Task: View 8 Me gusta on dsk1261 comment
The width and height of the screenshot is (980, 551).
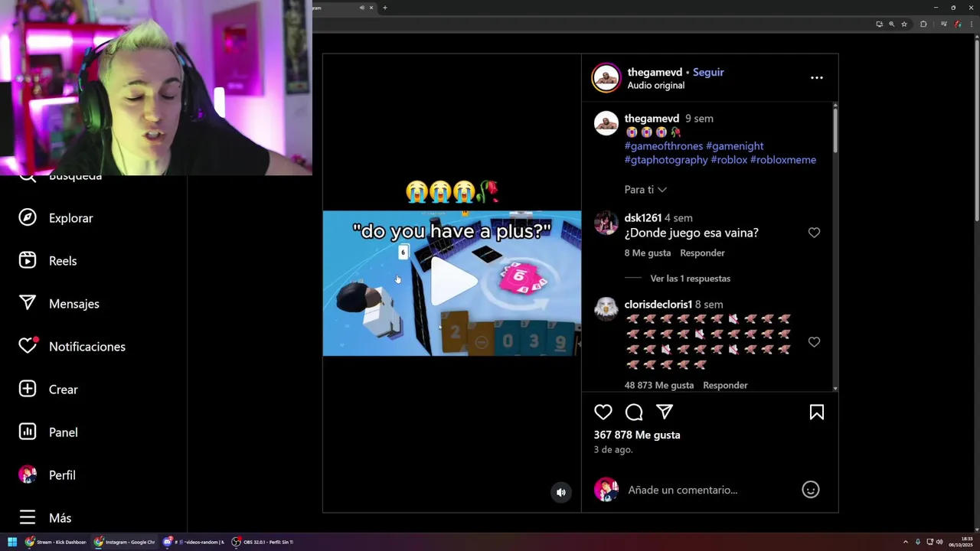Action: coord(648,253)
